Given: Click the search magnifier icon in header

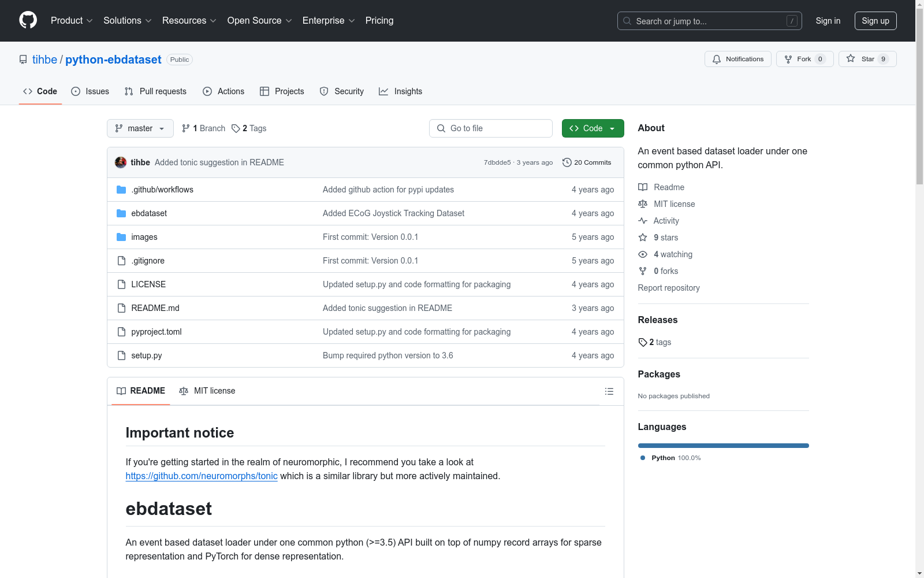Looking at the screenshot, I should click(627, 21).
